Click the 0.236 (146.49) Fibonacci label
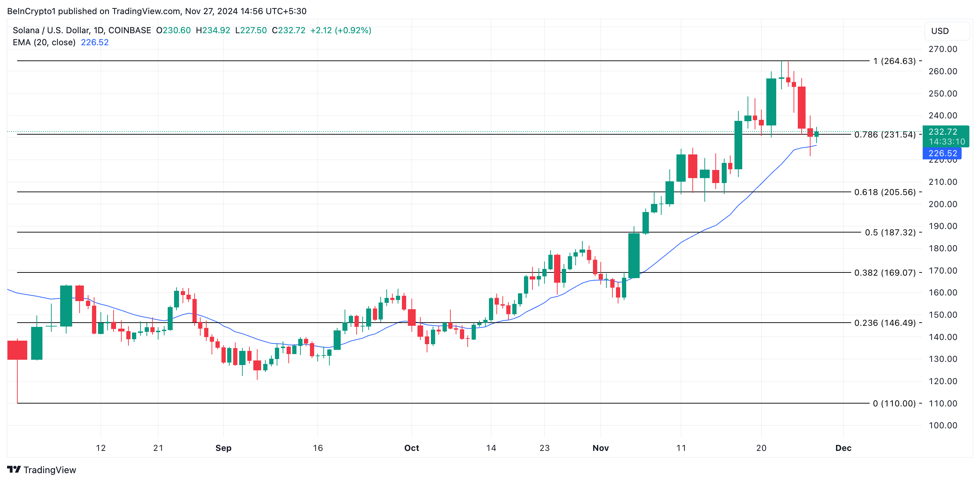Image resolution: width=980 pixels, height=482 pixels. [x=884, y=323]
